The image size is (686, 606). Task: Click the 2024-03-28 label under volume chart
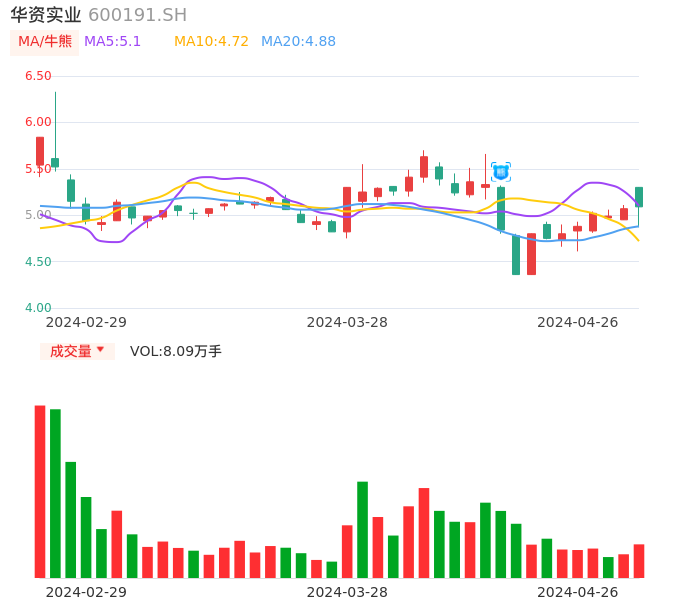[347, 592]
